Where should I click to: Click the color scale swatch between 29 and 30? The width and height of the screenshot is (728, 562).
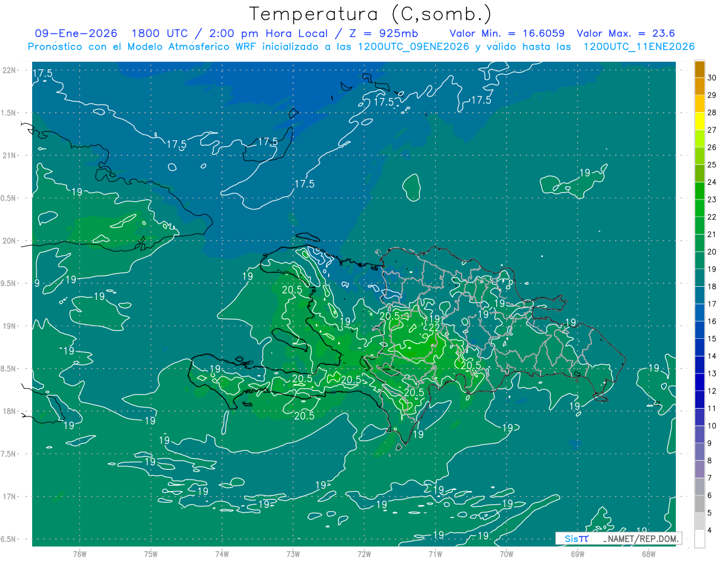[699, 86]
